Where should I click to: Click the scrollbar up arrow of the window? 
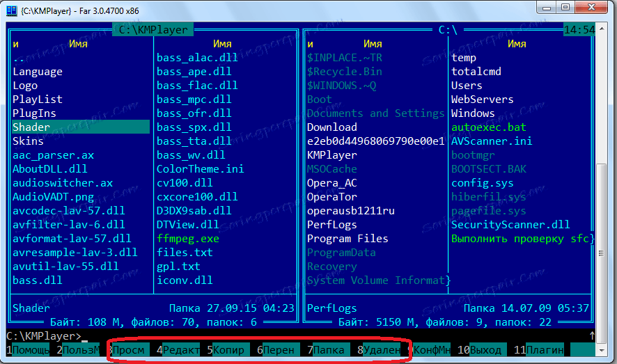[x=602, y=29]
